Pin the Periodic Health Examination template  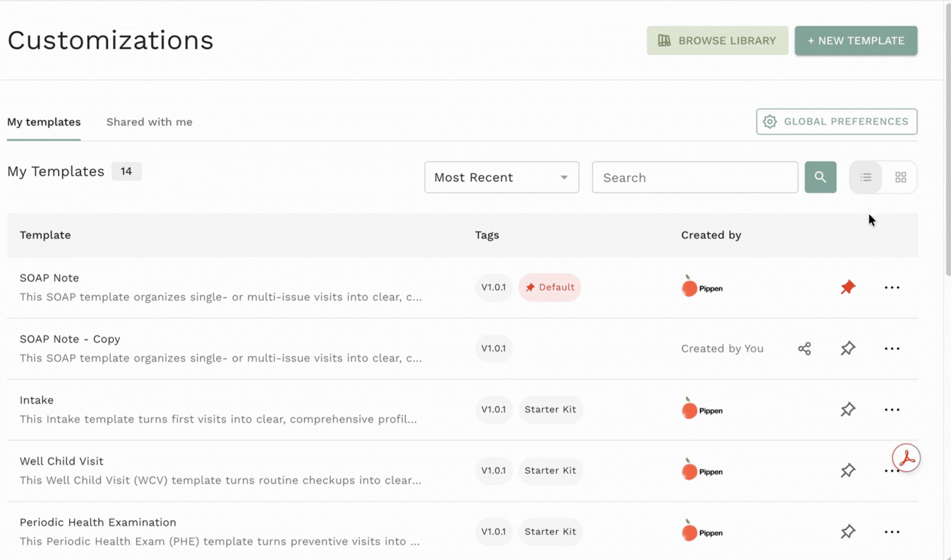click(847, 532)
